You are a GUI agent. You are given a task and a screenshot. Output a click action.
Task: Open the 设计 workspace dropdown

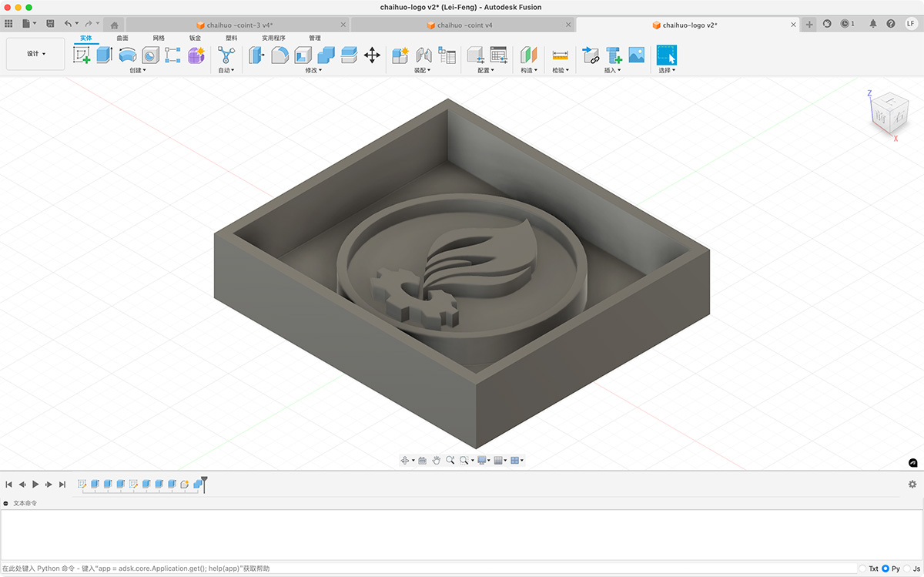coord(35,54)
